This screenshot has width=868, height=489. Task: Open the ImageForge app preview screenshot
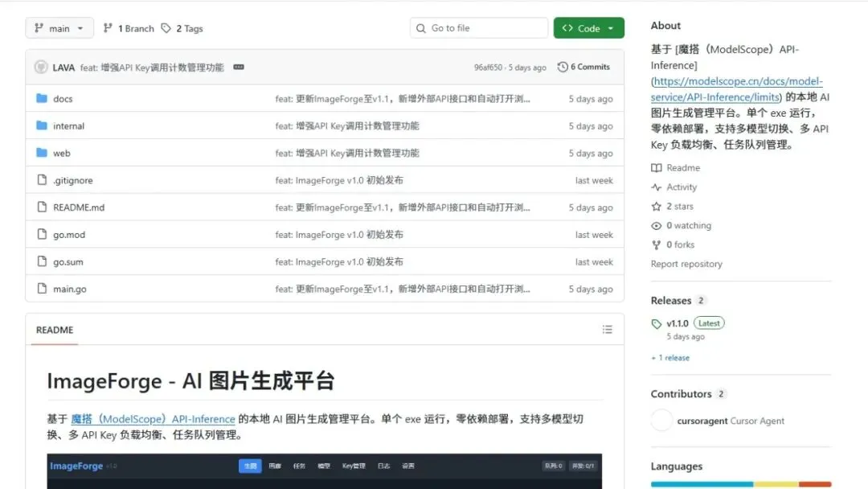(325, 471)
